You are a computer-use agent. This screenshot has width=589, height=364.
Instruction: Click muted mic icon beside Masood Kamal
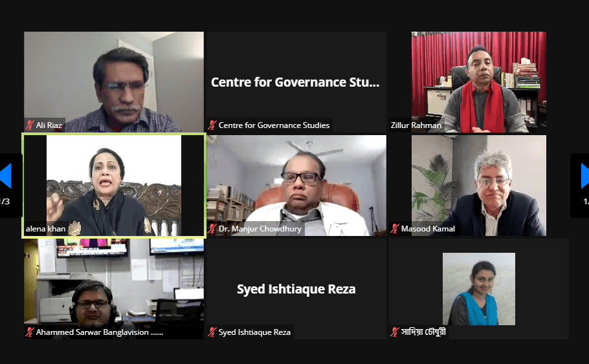tap(395, 228)
